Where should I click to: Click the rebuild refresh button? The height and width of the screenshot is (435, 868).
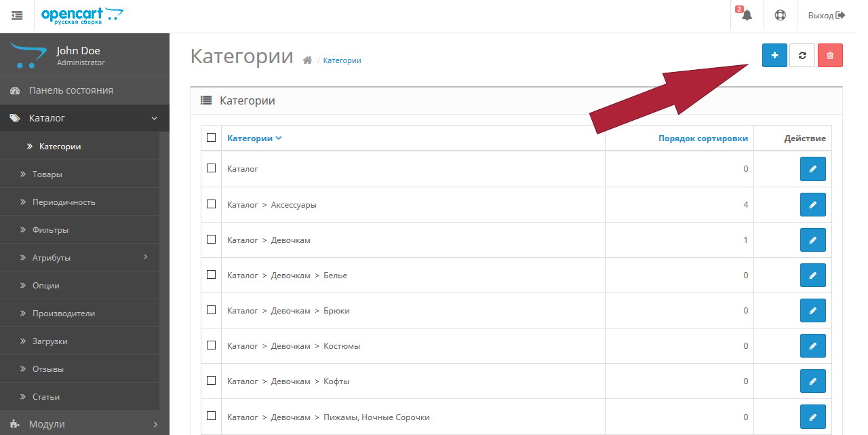tap(802, 55)
